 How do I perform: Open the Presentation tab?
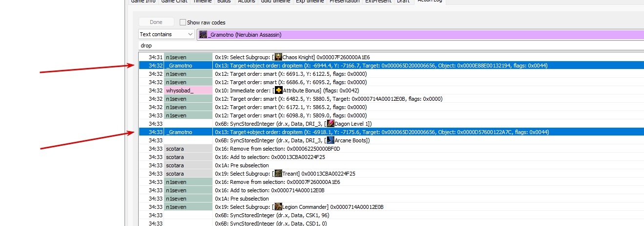(x=345, y=1)
